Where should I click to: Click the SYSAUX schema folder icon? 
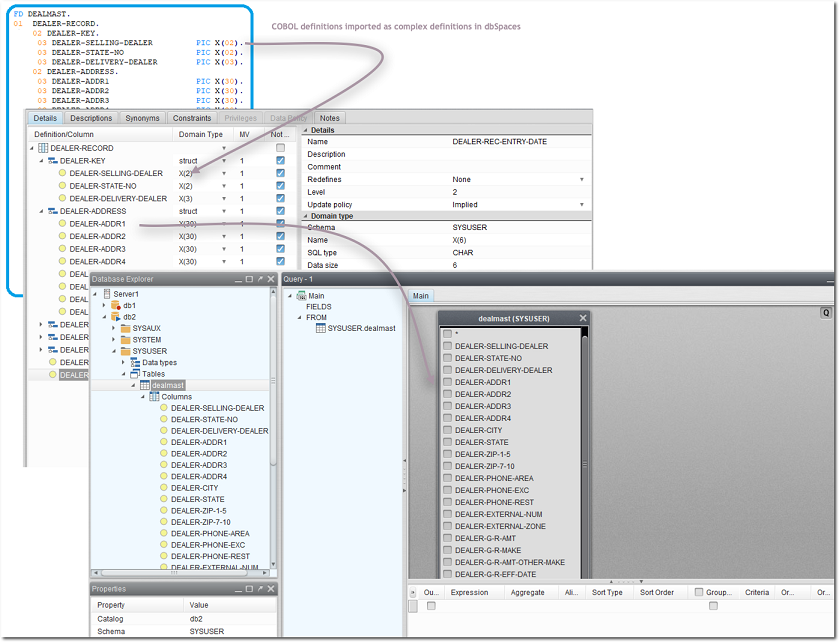(125, 328)
